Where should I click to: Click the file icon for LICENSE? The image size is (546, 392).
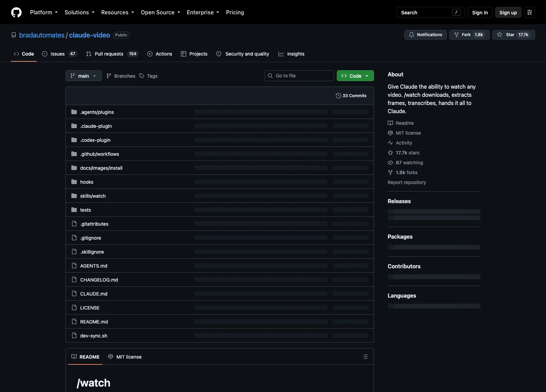coord(74,307)
